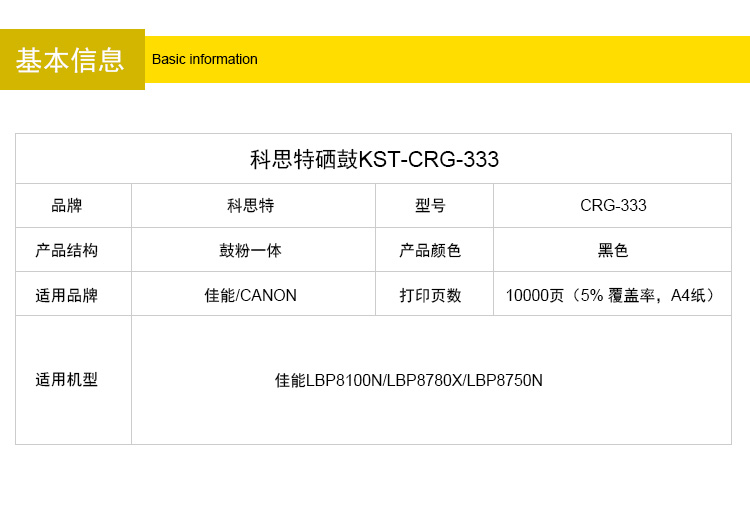Screen dimensions: 750x528
Task: Select the 'Basic information' banner text
Action: (204, 59)
